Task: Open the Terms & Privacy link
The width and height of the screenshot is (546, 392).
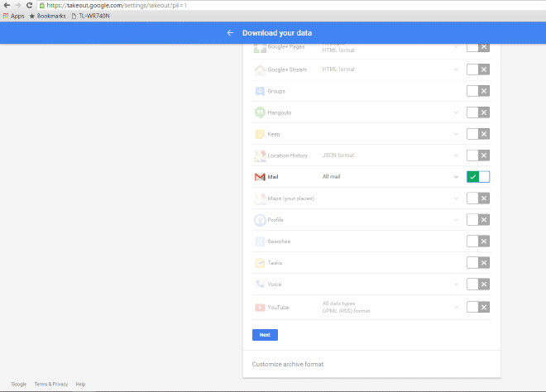Action: [51, 384]
